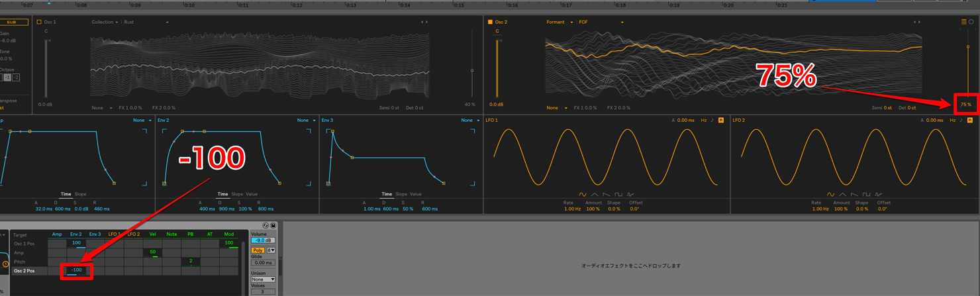
Task: Disable the Osc 2 oscillator toggle
Action: 490,22
